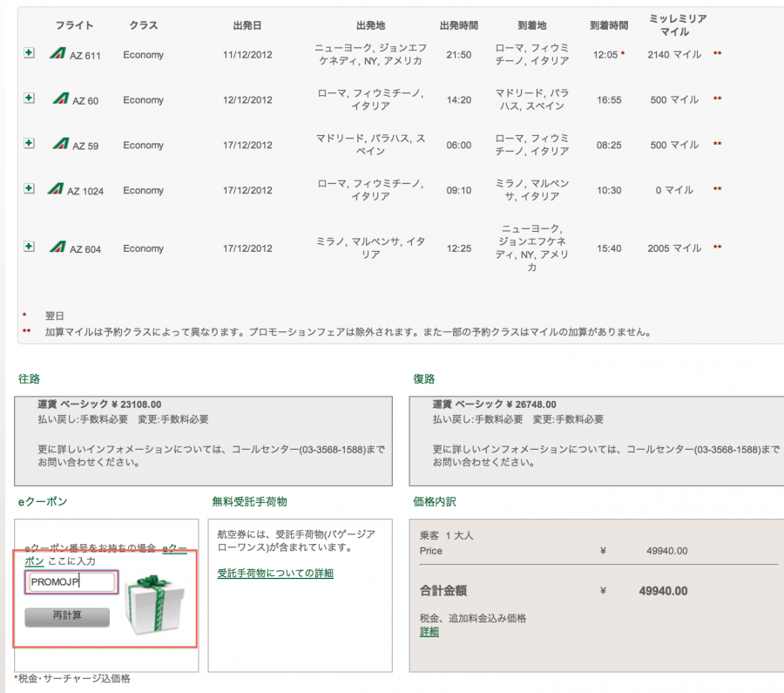Click the Alitalia tail logo for AZ 60
The width and height of the screenshot is (784, 693).
click(59, 99)
